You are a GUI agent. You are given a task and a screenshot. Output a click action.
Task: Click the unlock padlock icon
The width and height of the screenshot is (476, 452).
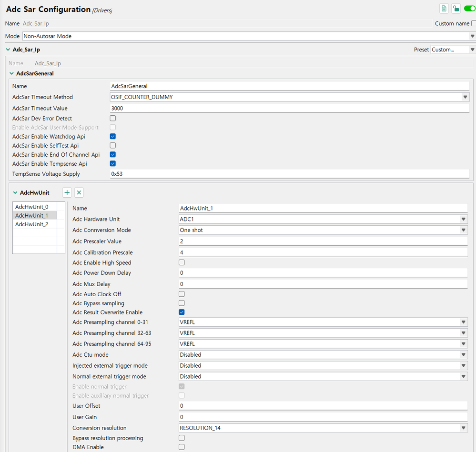coord(456,9)
